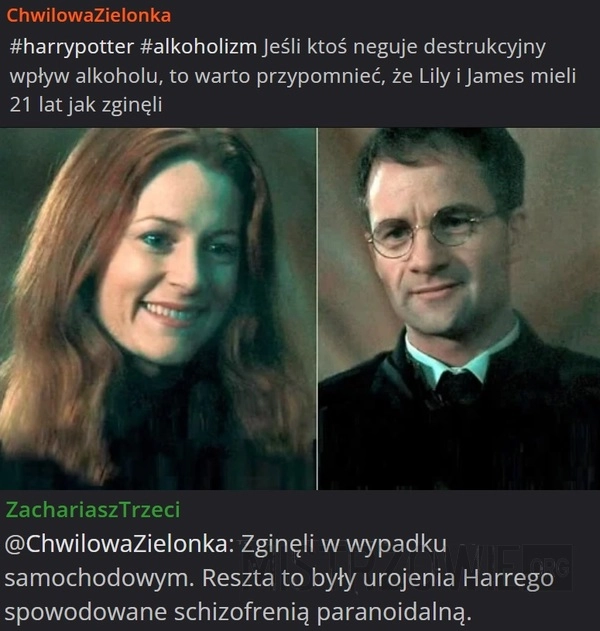The height and width of the screenshot is (631, 600).
Task: Follow the #alkoholizm hashtag
Action: pyautogui.click(x=199, y=47)
